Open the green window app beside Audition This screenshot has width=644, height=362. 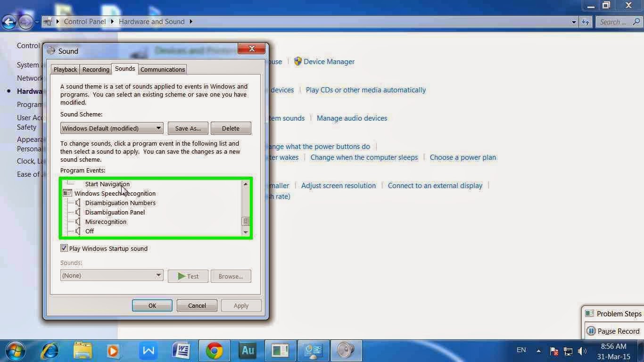[280, 351]
